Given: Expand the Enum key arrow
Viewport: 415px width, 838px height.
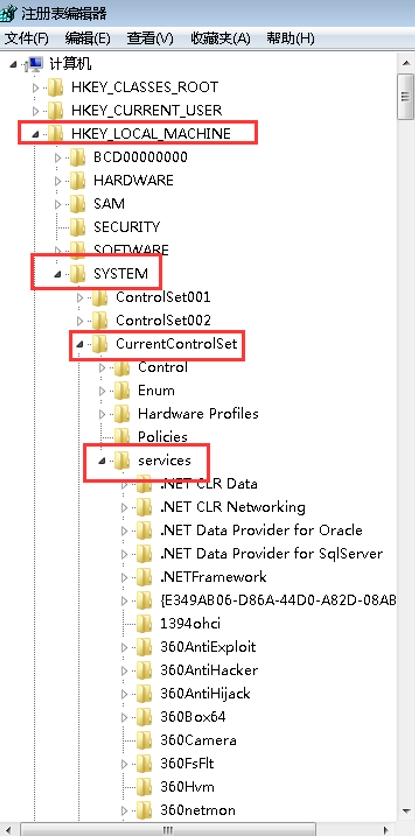Looking at the screenshot, I should coord(103,391).
